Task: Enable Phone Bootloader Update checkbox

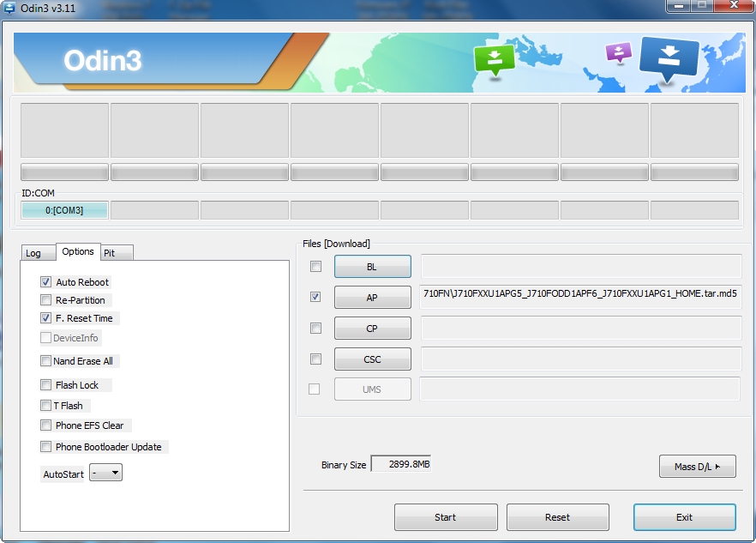Action: (x=45, y=447)
